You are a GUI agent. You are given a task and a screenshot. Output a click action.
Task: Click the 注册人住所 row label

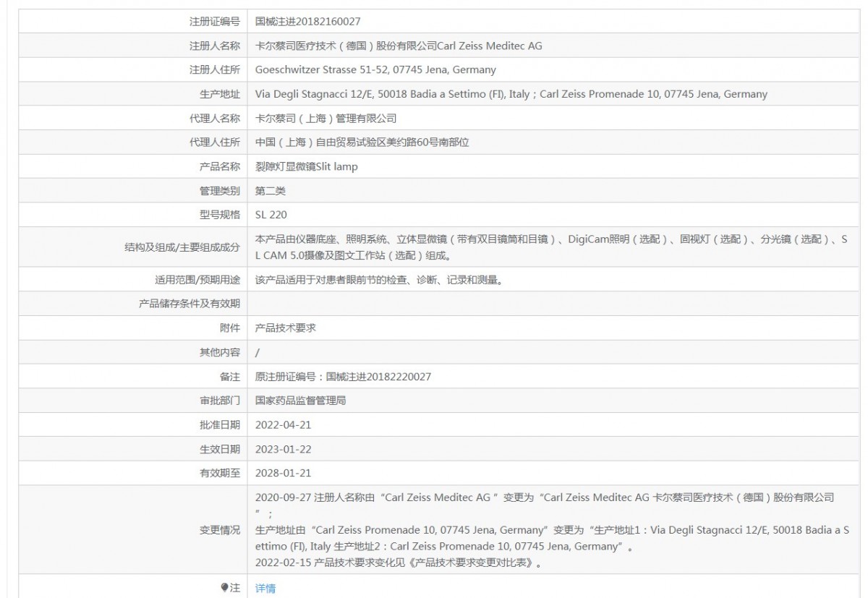[x=215, y=70]
